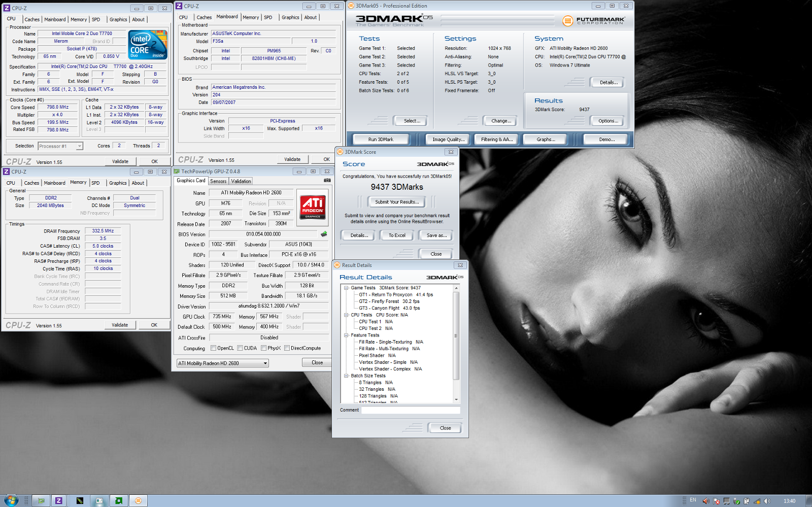
Task: Click the monitor tray icon
Action: (x=726, y=501)
